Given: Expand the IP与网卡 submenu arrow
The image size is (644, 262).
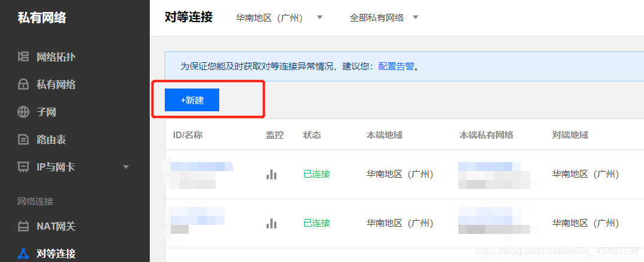Looking at the screenshot, I should pos(126,167).
